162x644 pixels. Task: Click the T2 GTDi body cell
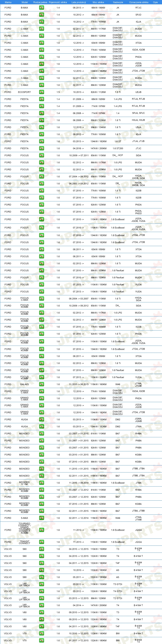(118, 598)
